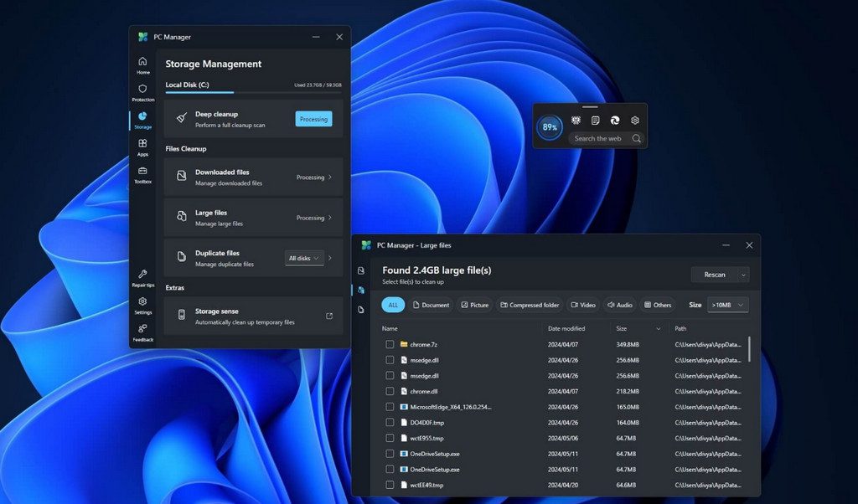Check the DC4D0F.tmp checkbox
This screenshot has height=504, width=858.
(390, 423)
